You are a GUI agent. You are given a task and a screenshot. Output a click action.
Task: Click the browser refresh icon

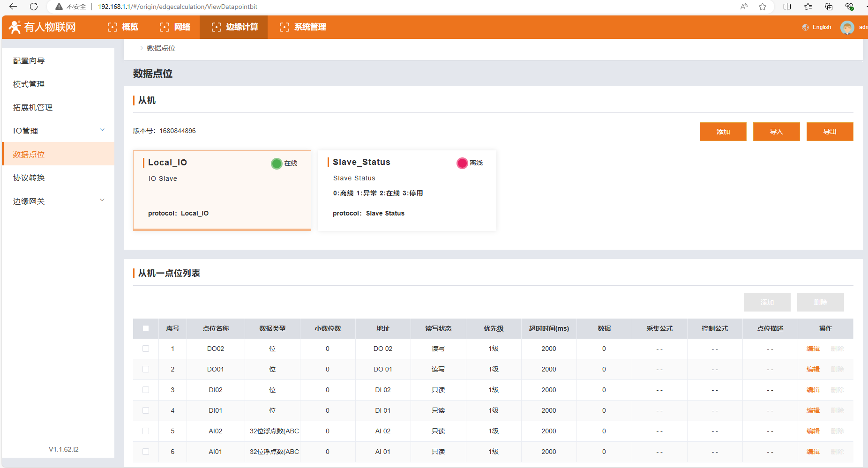tap(34, 7)
